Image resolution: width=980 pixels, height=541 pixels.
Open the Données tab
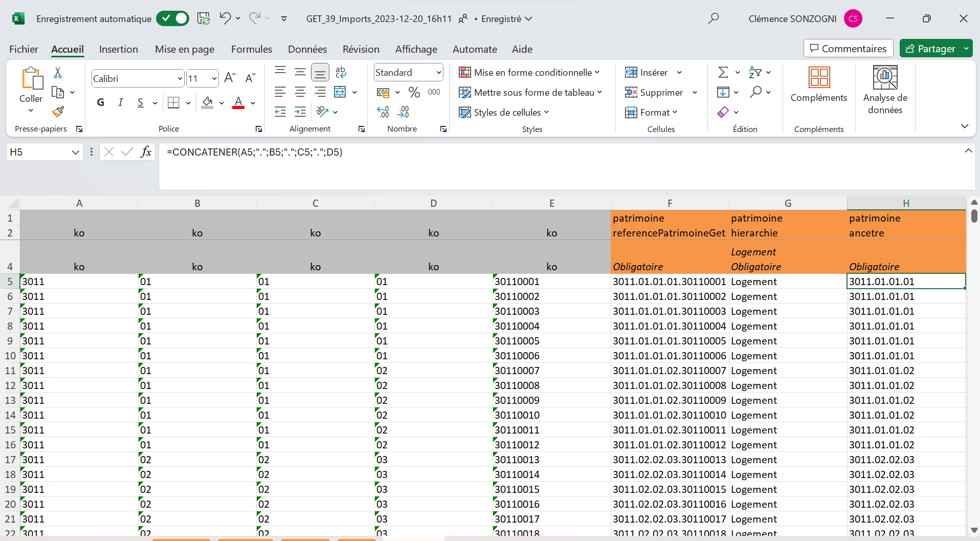click(307, 49)
